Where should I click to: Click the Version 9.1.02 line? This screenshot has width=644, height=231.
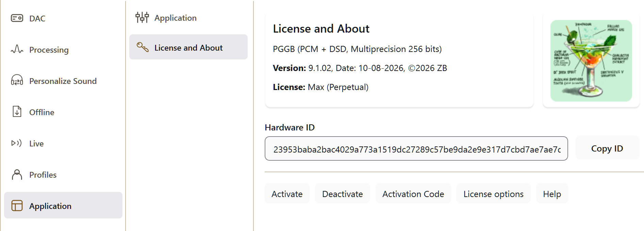point(360,68)
